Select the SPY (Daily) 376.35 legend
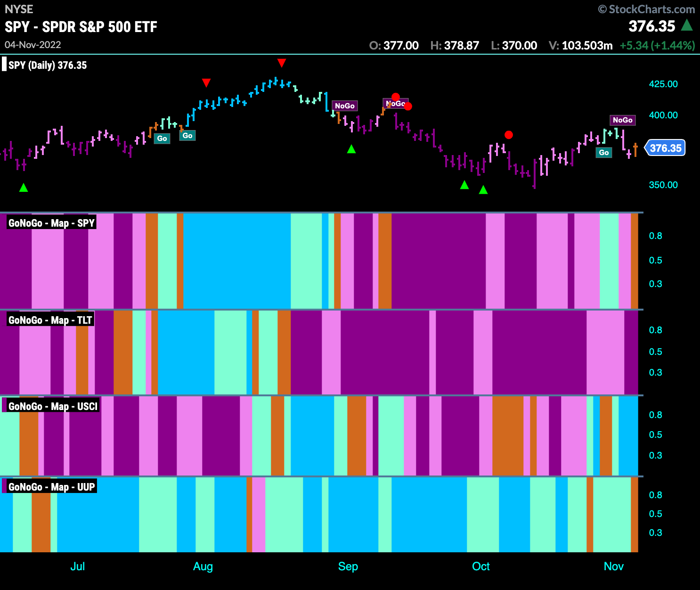Image resolution: width=700 pixels, height=590 pixels. (48, 65)
